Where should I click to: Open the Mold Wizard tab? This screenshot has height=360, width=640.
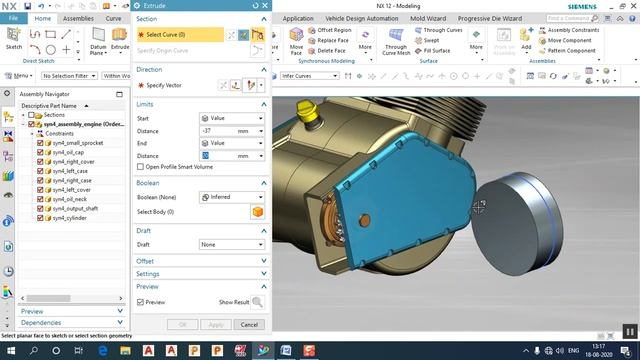pyautogui.click(x=428, y=18)
